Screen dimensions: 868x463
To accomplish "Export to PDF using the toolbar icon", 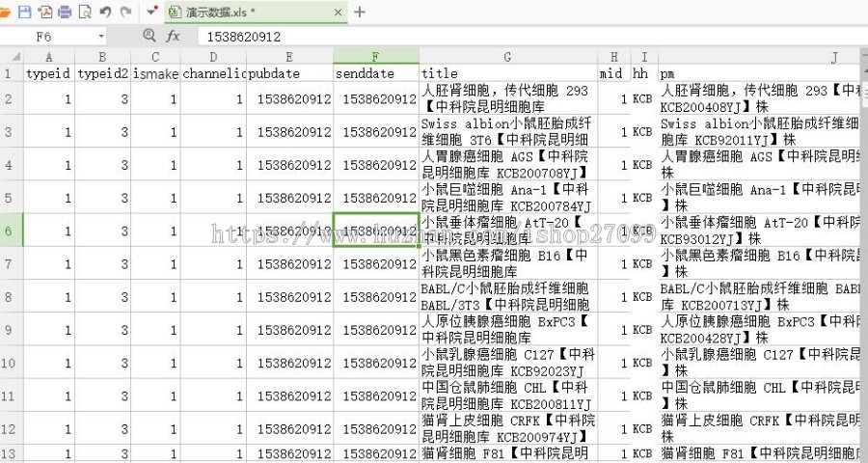I will [44, 12].
